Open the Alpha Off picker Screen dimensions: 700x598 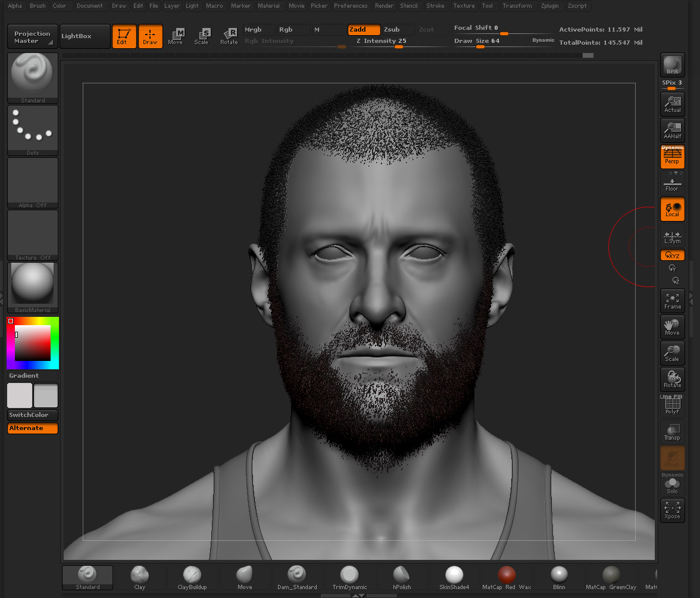33,183
